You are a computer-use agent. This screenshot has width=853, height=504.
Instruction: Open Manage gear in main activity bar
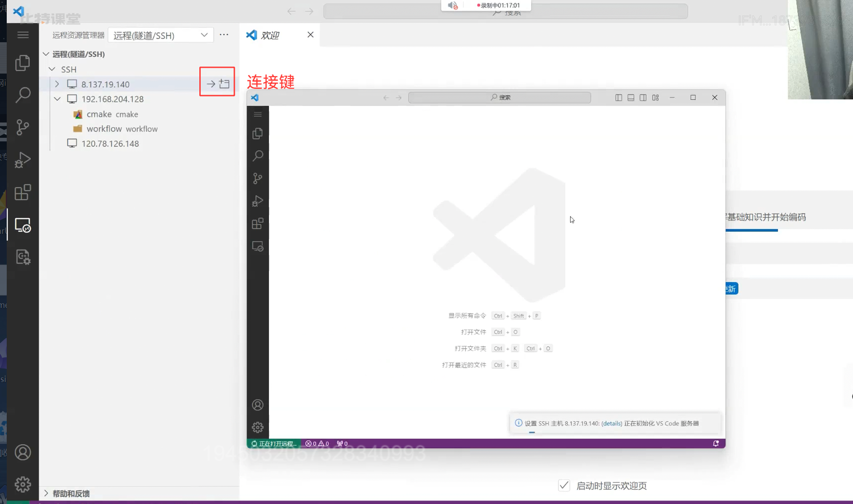coord(22,484)
